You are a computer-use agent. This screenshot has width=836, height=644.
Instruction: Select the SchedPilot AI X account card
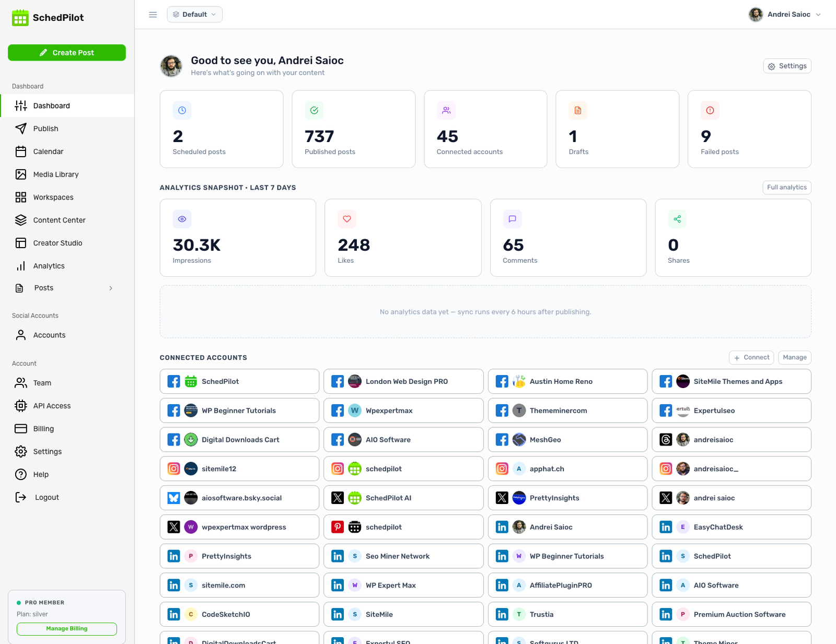pyautogui.click(x=403, y=498)
